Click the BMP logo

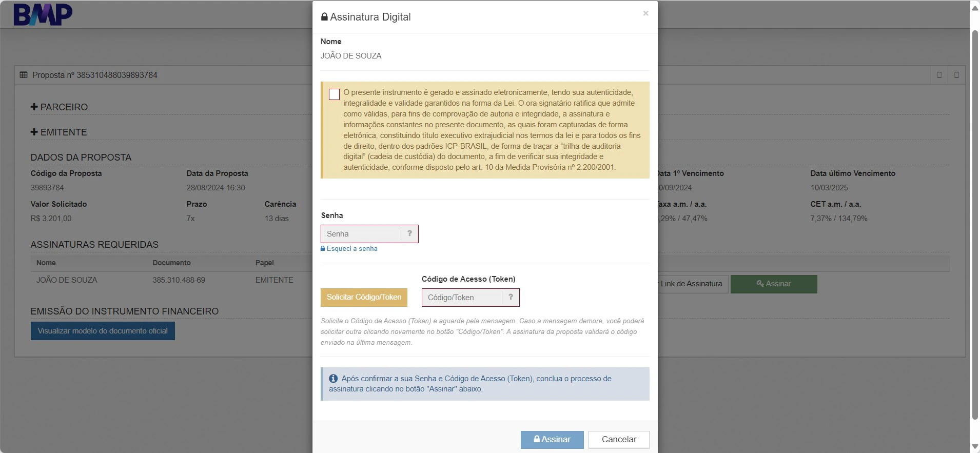[x=43, y=14]
